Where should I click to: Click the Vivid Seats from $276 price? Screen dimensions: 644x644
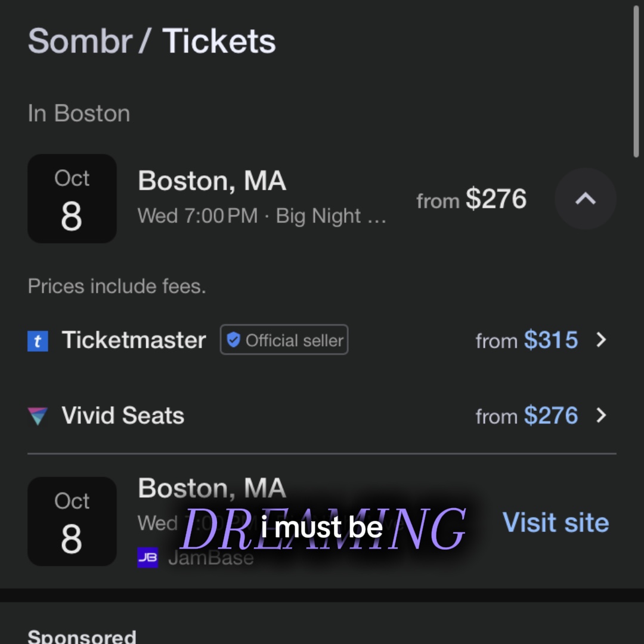pos(527,415)
